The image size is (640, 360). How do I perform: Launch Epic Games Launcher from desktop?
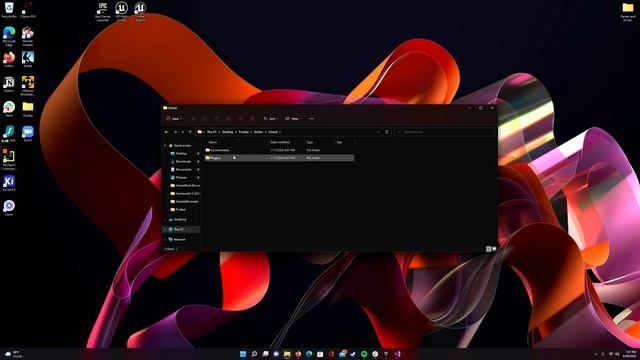click(x=102, y=11)
